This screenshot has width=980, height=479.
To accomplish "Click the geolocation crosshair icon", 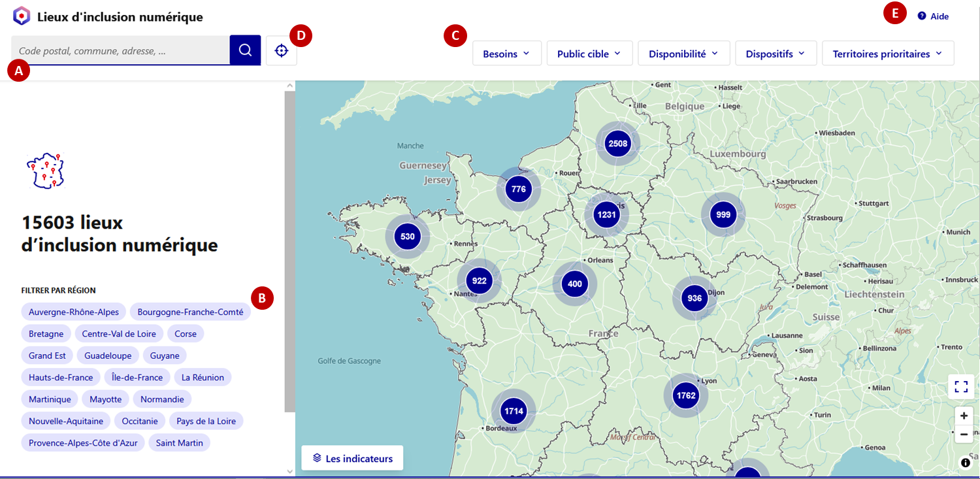I will coord(282,50).
